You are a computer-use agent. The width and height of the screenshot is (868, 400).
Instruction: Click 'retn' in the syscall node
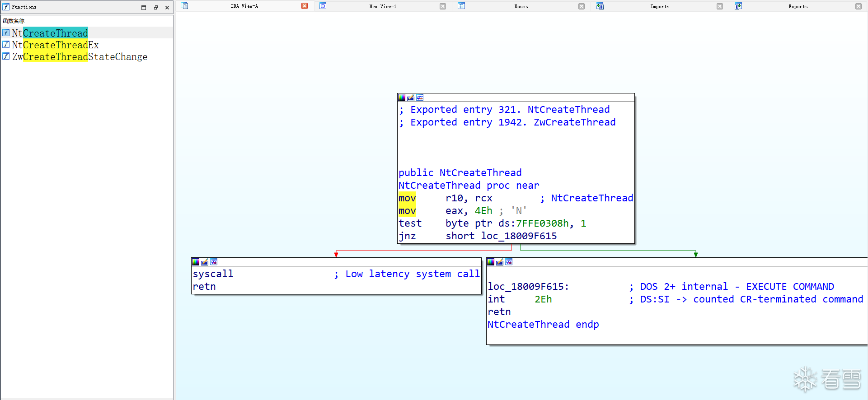click(204, 287)
